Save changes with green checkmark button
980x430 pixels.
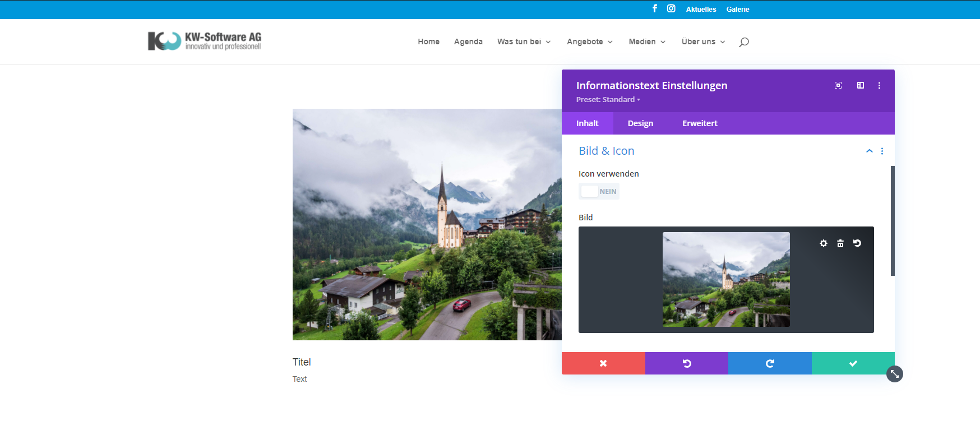point(853,363)
